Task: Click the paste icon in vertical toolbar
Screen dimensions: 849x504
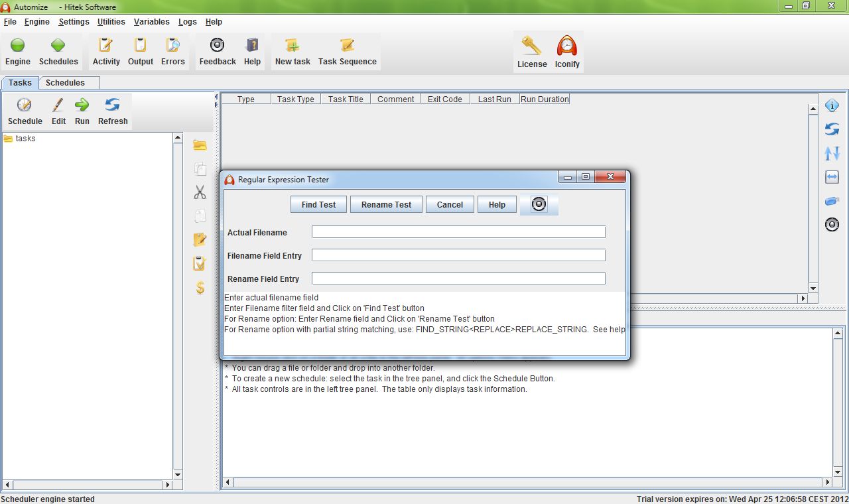Action: coord(200,216)
